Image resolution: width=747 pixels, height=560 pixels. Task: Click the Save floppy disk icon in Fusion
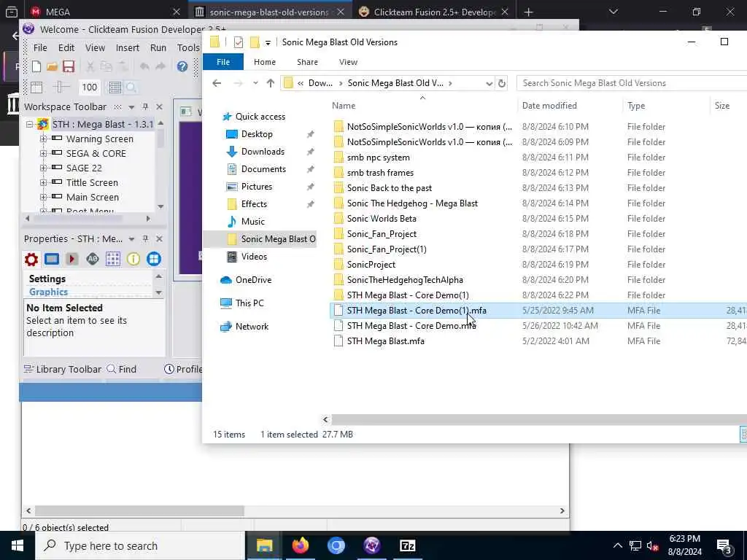coord(69,66)
